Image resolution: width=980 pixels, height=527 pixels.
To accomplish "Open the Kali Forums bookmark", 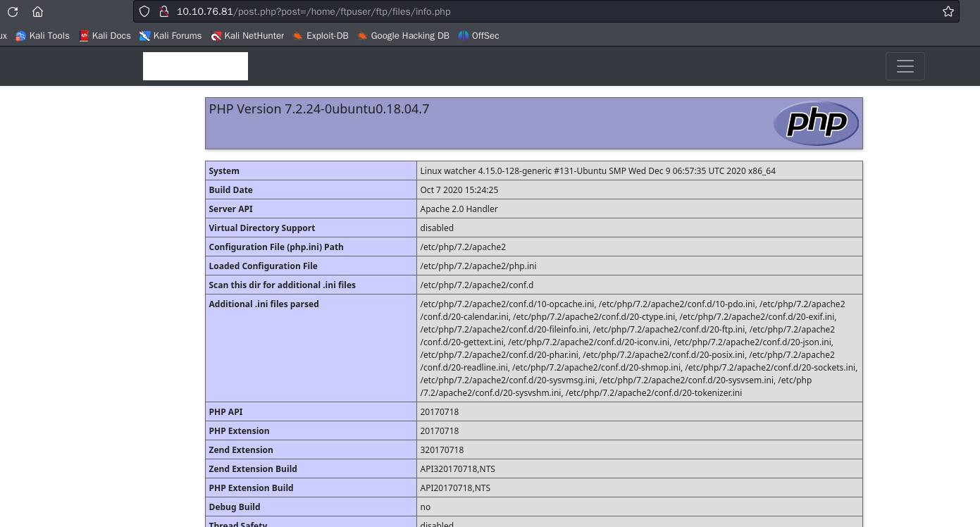I will click(170, 35).
